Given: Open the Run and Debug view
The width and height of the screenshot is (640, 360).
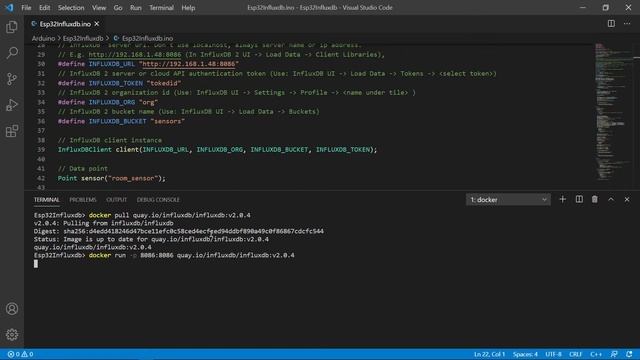Looking at the screenshot, I should 12,105.
